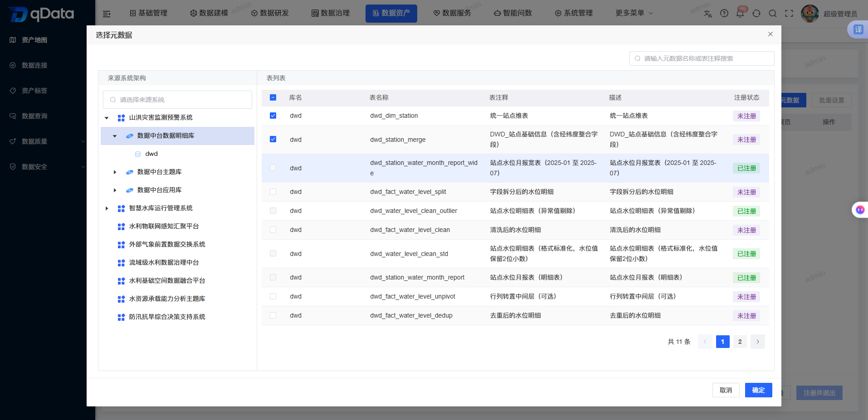Image resolution: width=868 pixels, height=420 pixels.
Task: Check the dwd_fact_water_level_unpivot row checkbox
Action: tap(273, 296)
